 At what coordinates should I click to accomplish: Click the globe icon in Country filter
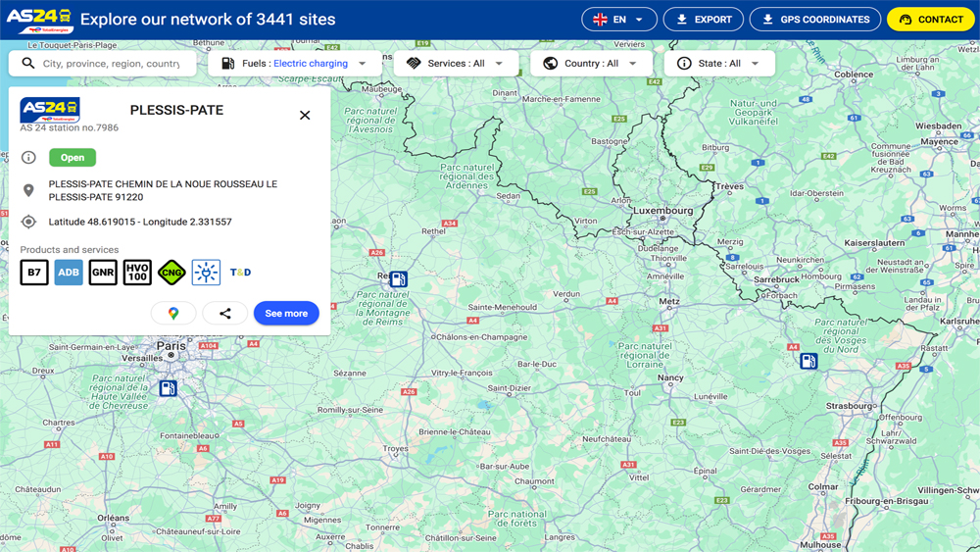pyautogui.click(x=551, y=63)
